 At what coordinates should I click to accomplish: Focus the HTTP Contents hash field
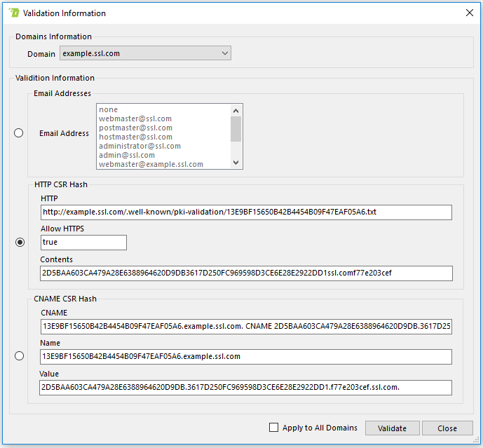[246, 273]
